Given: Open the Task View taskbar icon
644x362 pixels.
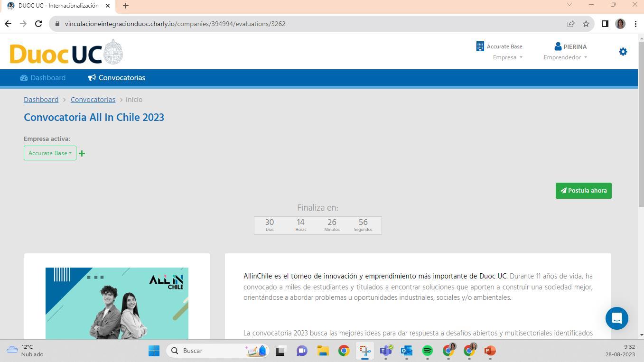Looking at the screenshot, I should pyautogui.click(x=280, y=351).
